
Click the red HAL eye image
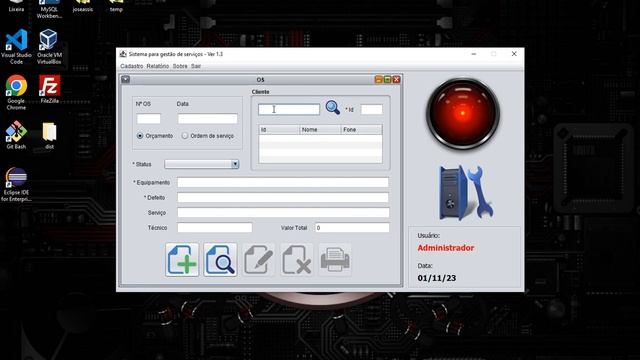pos(463,113)
